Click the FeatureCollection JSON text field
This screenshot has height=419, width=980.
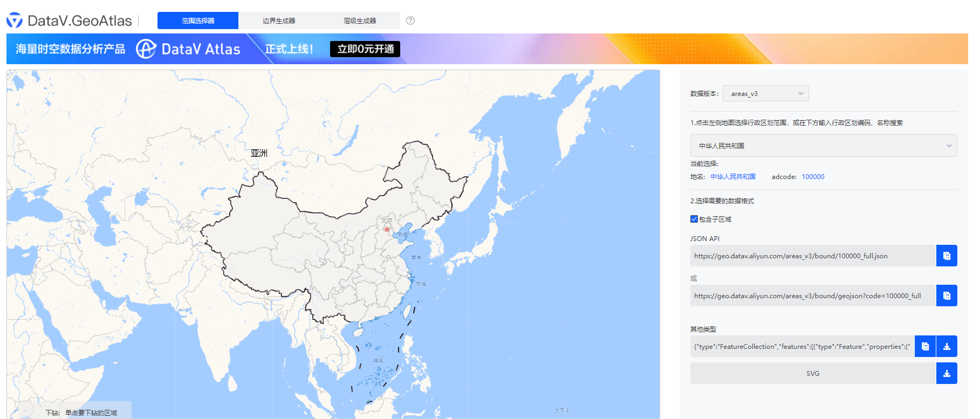pos(803,346)
